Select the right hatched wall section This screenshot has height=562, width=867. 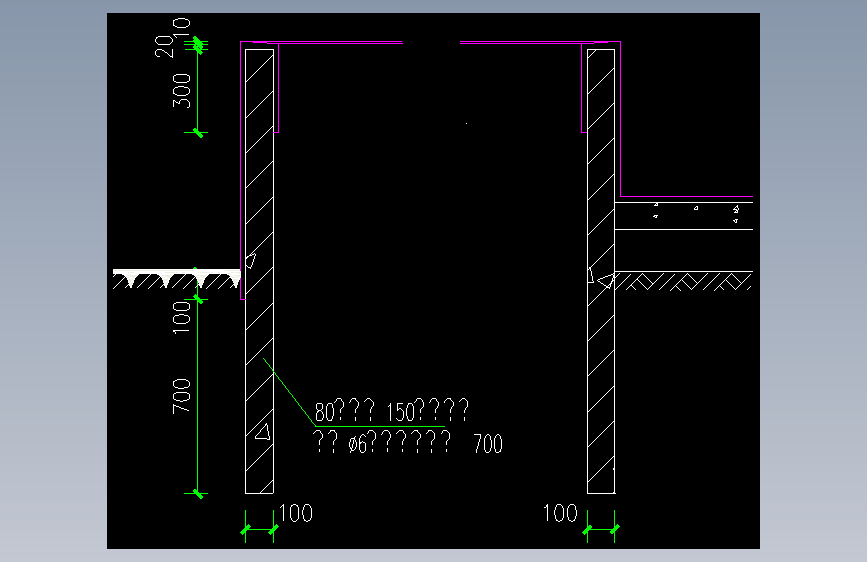601,271
